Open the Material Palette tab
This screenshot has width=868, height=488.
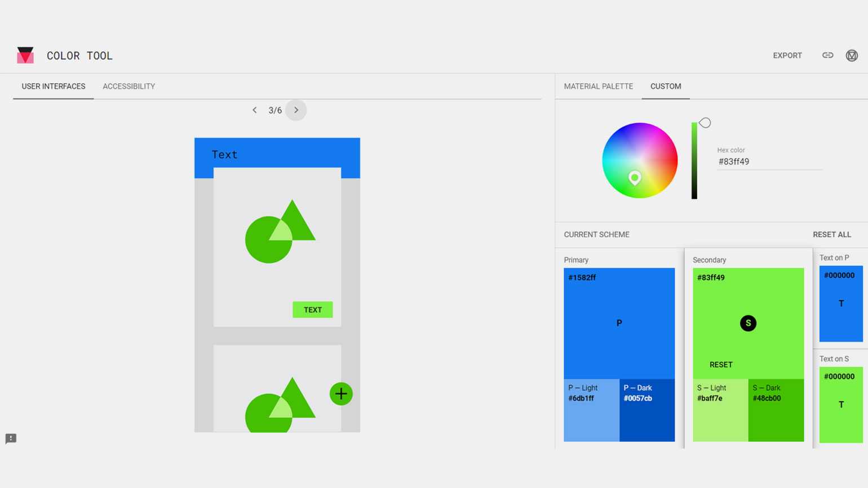click(x=598, y=86)
